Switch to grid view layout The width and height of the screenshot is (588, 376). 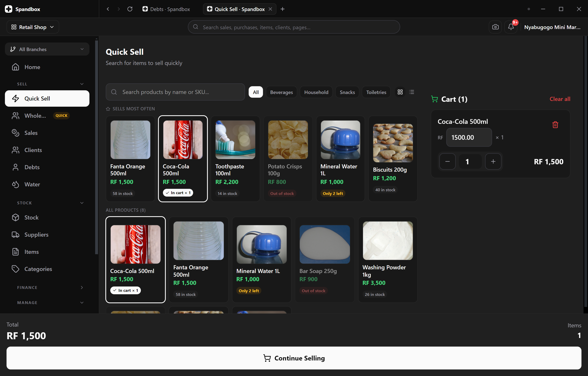[x=400, y=92]
